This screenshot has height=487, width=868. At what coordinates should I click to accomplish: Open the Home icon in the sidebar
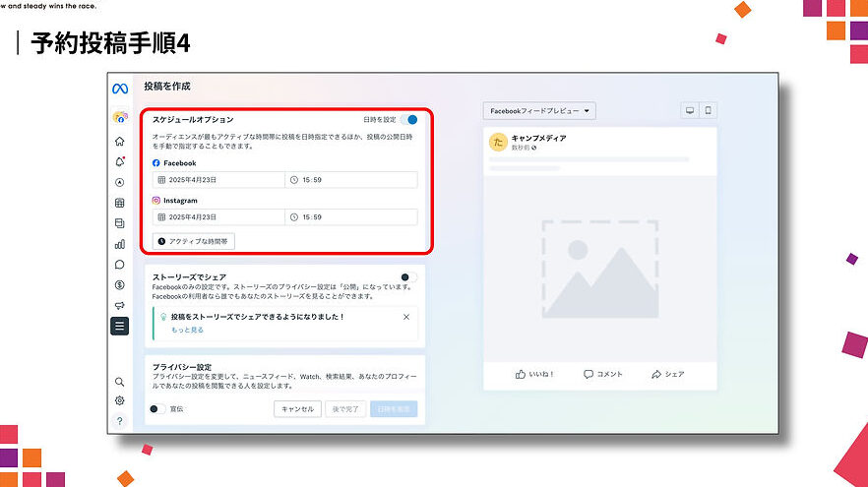click(119, 142)
